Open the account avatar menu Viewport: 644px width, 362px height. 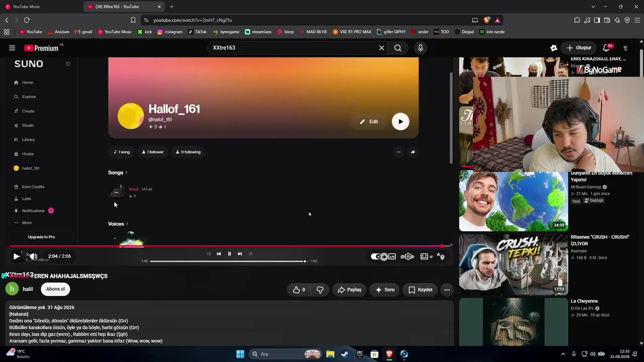coord(625,48)
